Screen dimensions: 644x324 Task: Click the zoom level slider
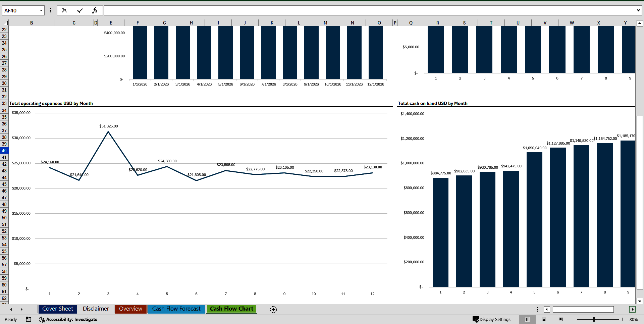coord(594,319)
